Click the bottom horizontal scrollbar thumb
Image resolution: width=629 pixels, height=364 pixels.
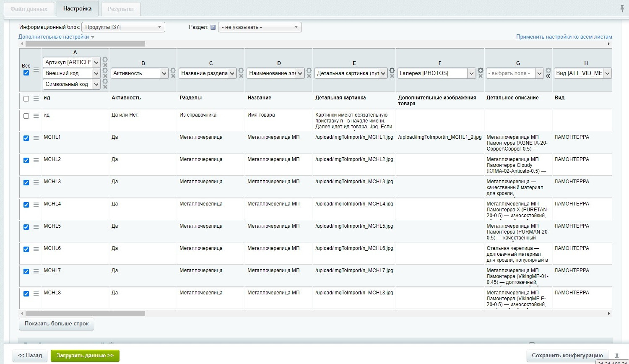point(85,313)
